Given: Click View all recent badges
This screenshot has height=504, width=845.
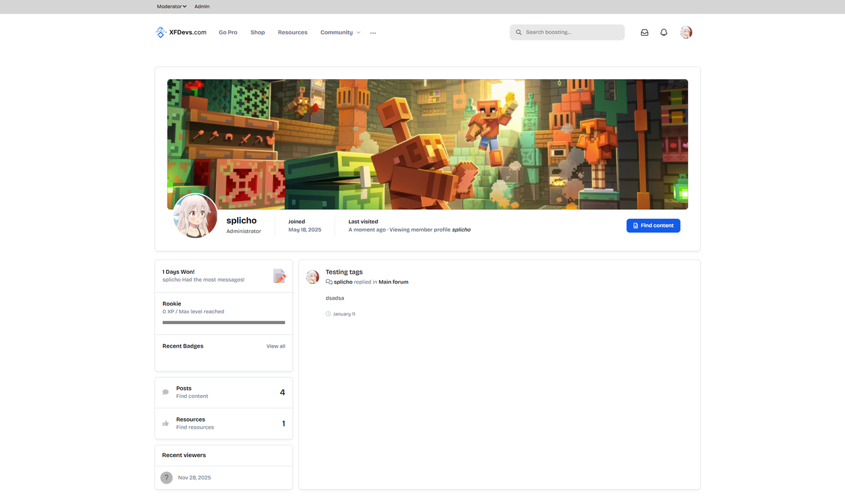Looking at the screenshot, I should point(276,346).
